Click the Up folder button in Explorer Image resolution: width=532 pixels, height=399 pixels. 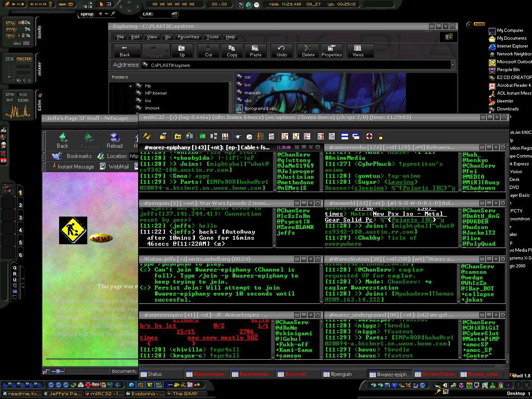pos(182,51)
